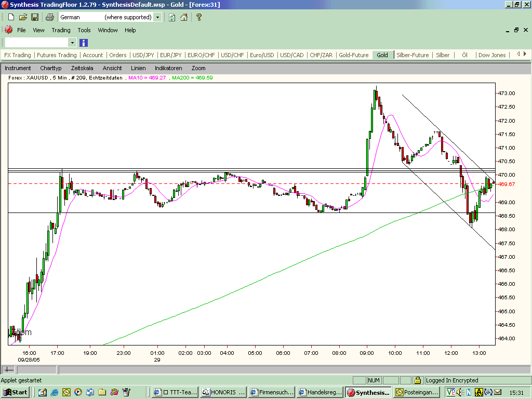Open the Ansicht chart menu

112,68
